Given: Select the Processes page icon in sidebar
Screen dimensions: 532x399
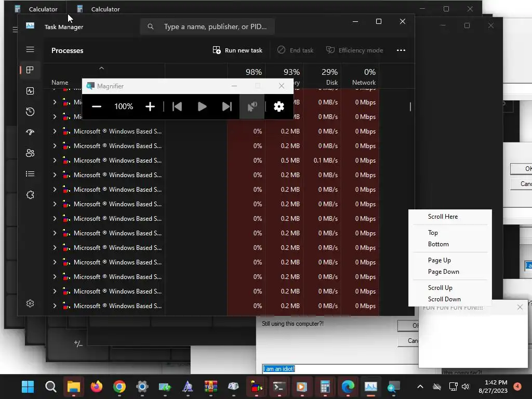Looking at the screenshot, I should [x=30, y=70].
